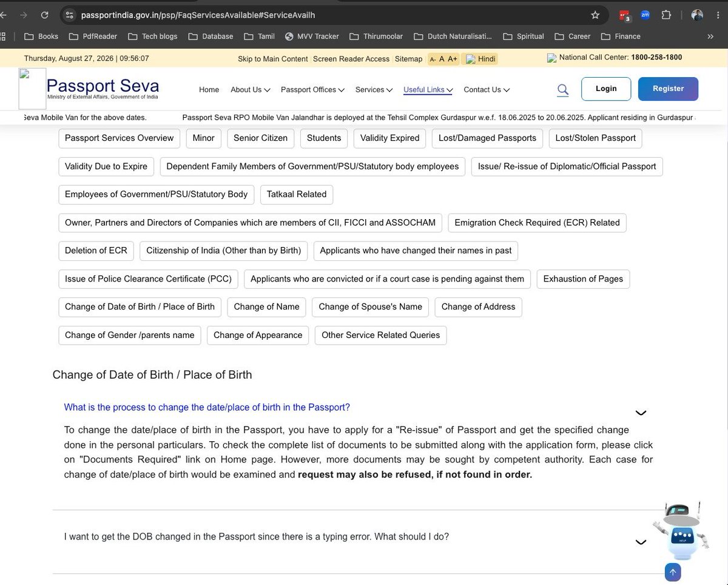The height and width of the screenshot is (585, 728).
Task: Open the Chrome profile avatar
Action: pyautogui.click(x=698, y=15)
